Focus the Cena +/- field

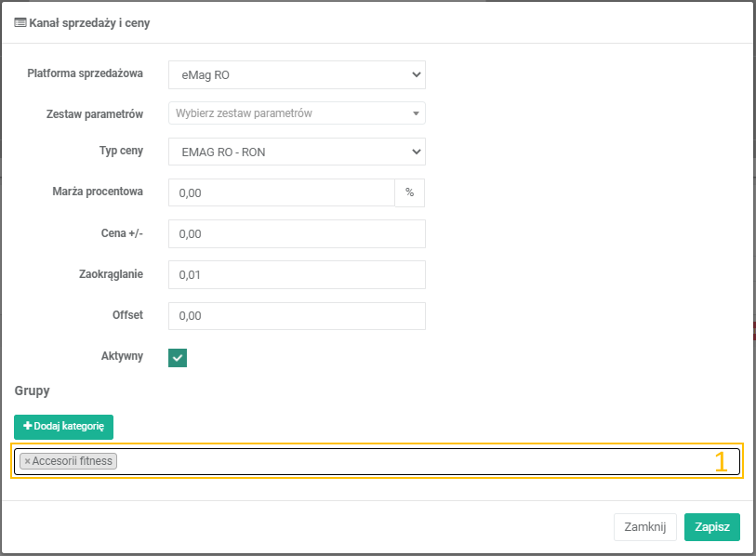(296, 234)
